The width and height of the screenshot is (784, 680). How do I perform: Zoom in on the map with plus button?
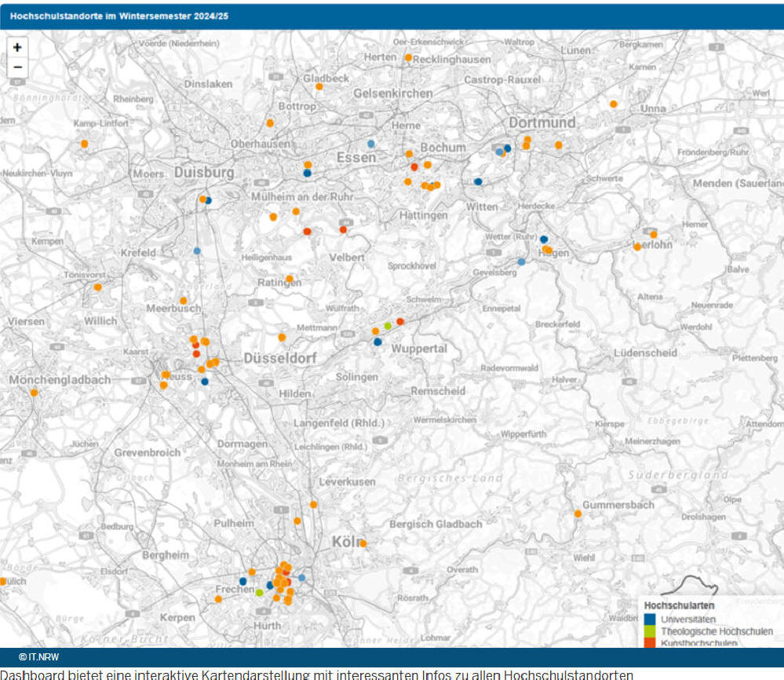tap(17, 47)
